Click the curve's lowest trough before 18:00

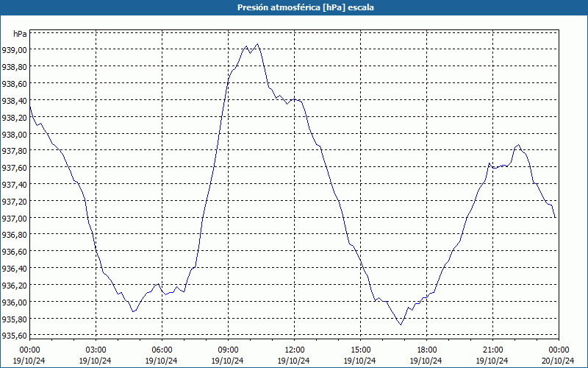pos(401,325)
